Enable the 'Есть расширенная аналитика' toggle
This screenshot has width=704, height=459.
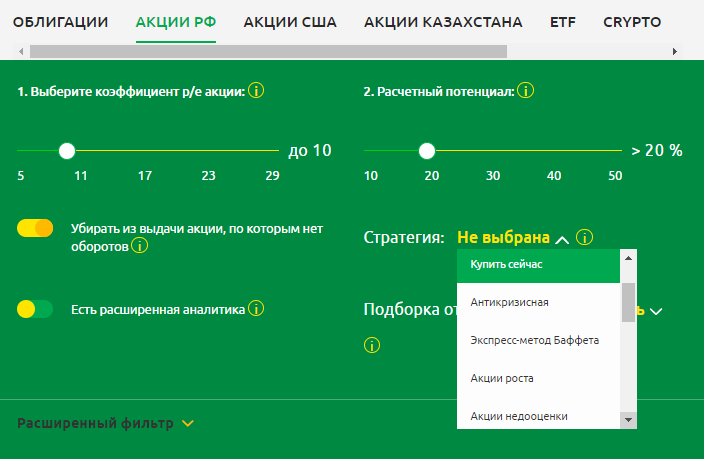[35, 310]
